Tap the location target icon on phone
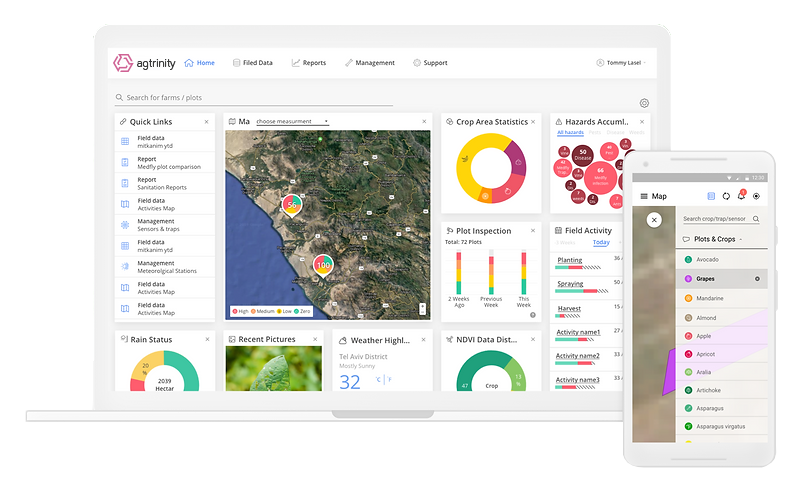This screenshot has width=790, height=482. click(756, 196)
